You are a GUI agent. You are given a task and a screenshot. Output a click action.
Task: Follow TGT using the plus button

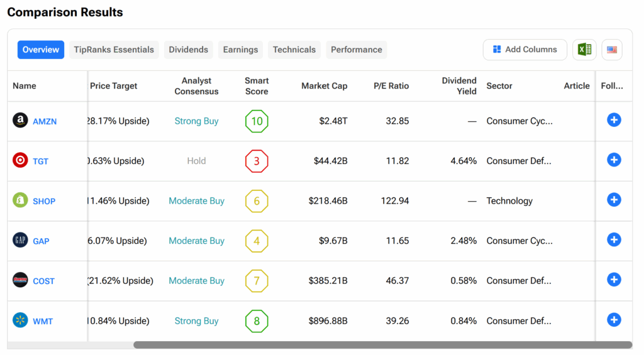614,160
